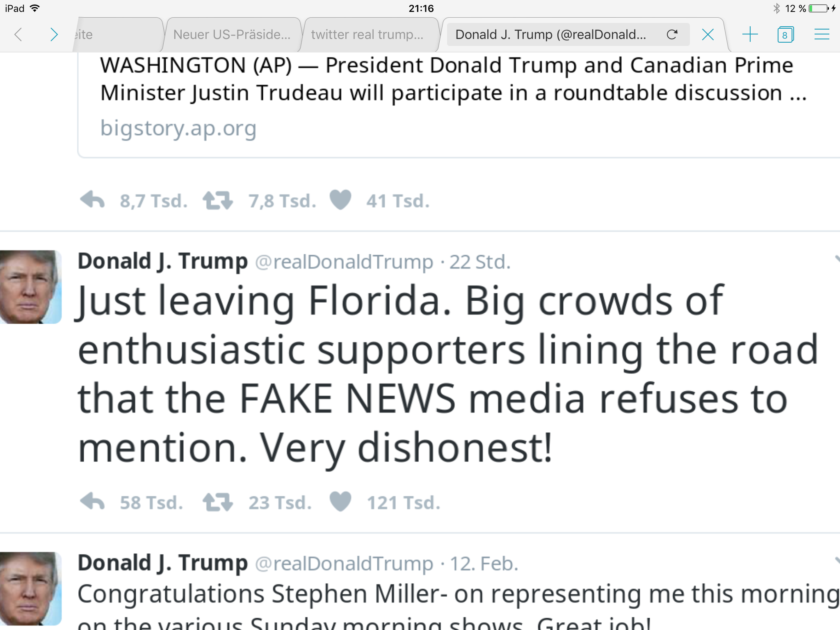This screenshot has height=630, width=840.
Task: Expand options for the 12. Feb. tweet
Action: (x=837, y=561)
